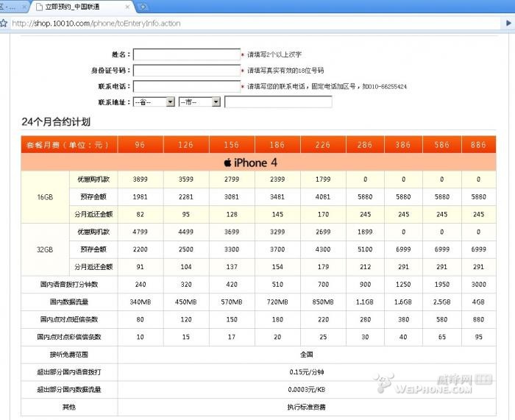This screenshot has width=515, height=420.
Task: Click the page icon on the 立即预约 tab
Action: click(x=39, y=7)
